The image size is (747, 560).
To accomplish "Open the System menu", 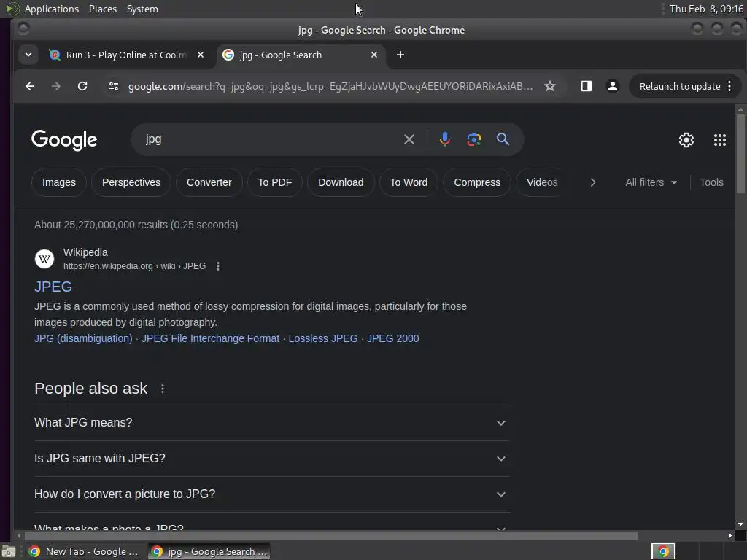I will 142,9.
